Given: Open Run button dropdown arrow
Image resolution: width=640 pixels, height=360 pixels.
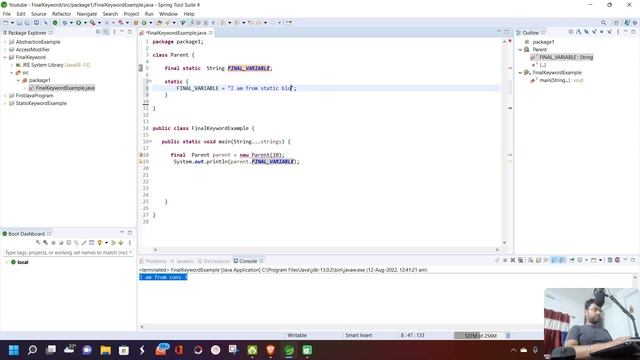Looking at the screenshot, I should pos(85,23).
